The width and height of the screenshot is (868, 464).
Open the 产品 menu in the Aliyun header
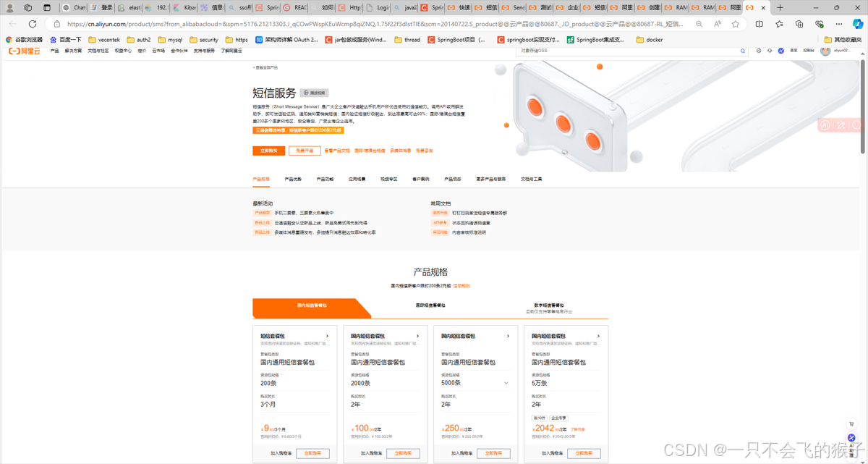(54, 51)
